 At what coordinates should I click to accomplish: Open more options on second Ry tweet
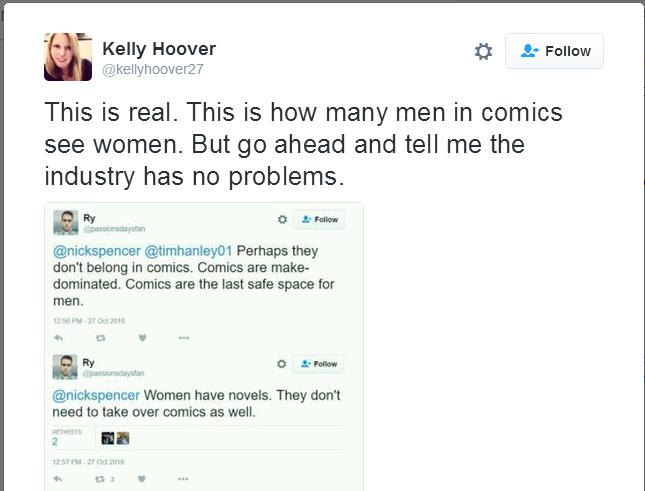184,479
